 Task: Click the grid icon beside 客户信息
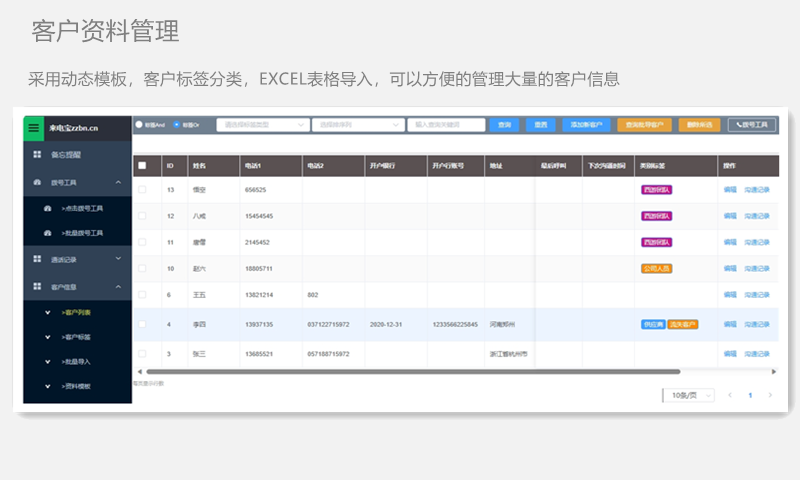point(37,287)
